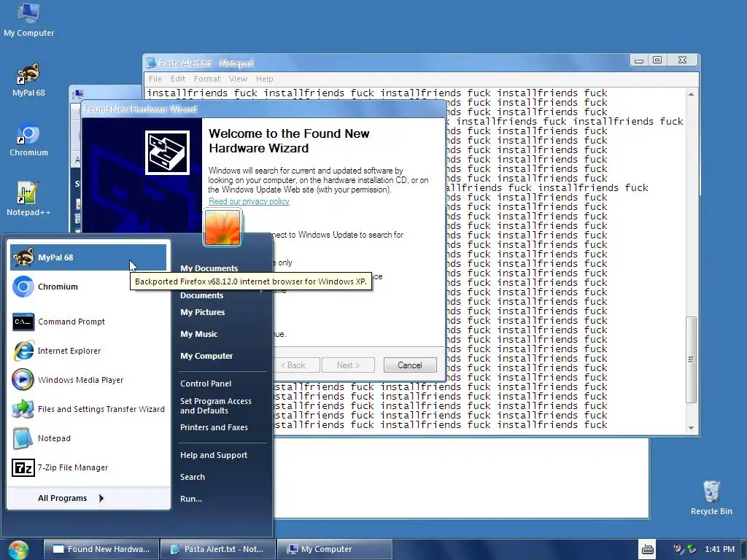Screen dimensions: 747x560
Task: Click Next in hardware wizard
Action: pyautogui.click(x=348, y=365)
